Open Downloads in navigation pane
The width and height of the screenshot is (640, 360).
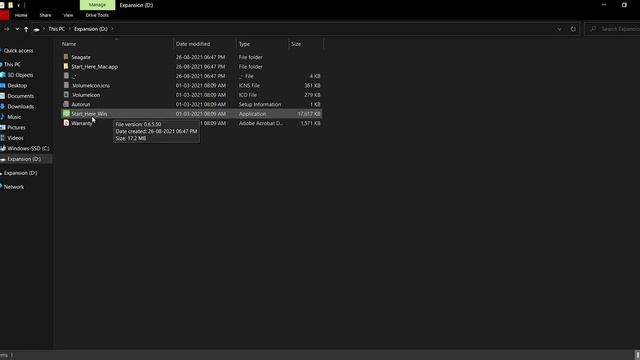20,107
